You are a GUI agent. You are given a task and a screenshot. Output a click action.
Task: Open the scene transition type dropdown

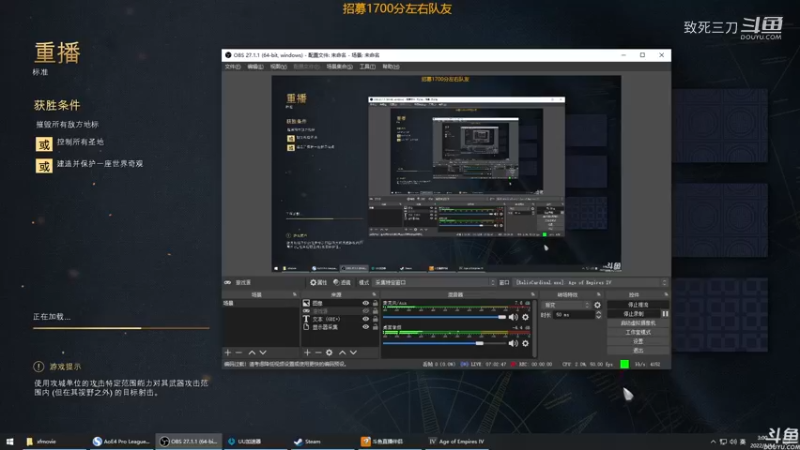[x=566, y=305]
